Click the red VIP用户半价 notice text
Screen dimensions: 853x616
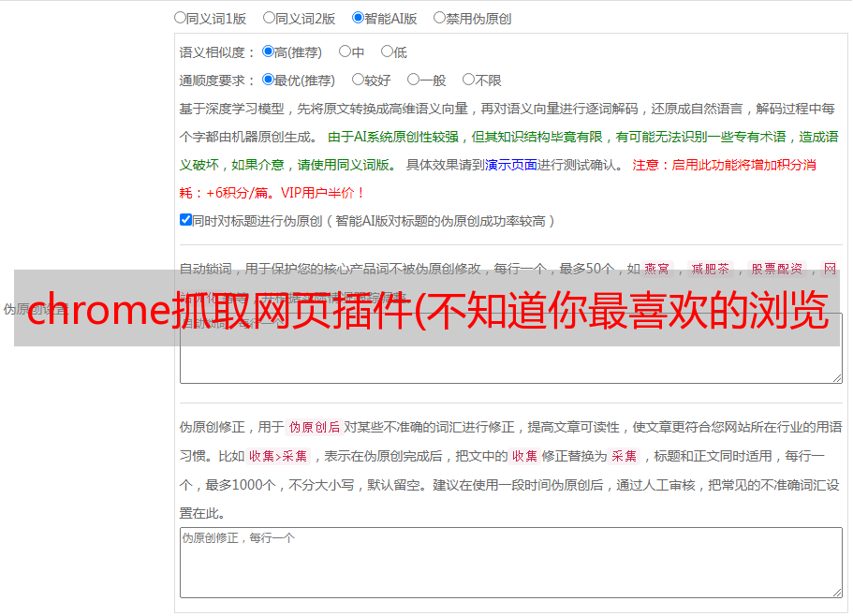[x=323, y=193]
